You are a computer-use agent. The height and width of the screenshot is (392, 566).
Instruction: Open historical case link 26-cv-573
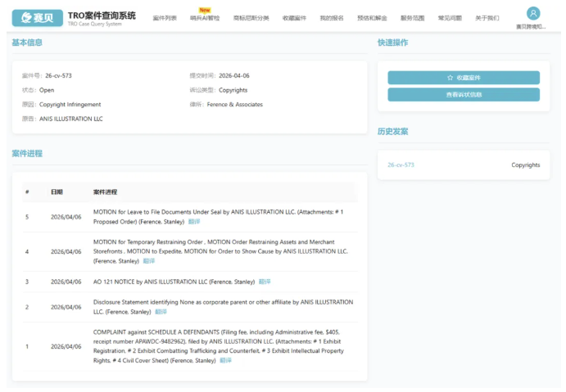(x=401, y=164)
